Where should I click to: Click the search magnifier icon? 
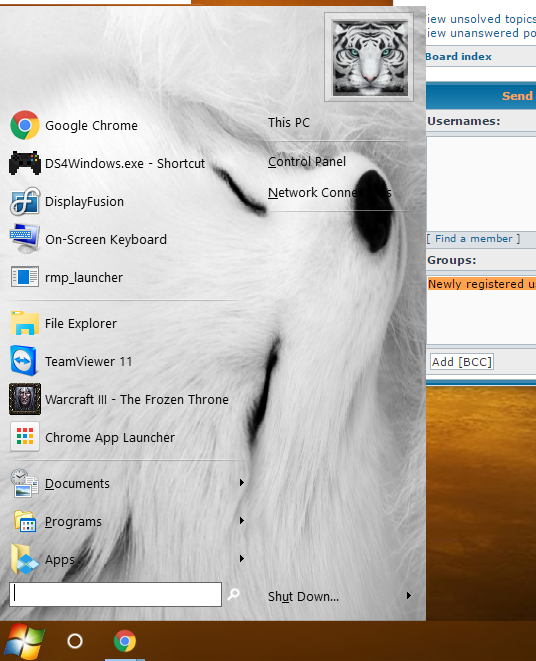[233, 594]
